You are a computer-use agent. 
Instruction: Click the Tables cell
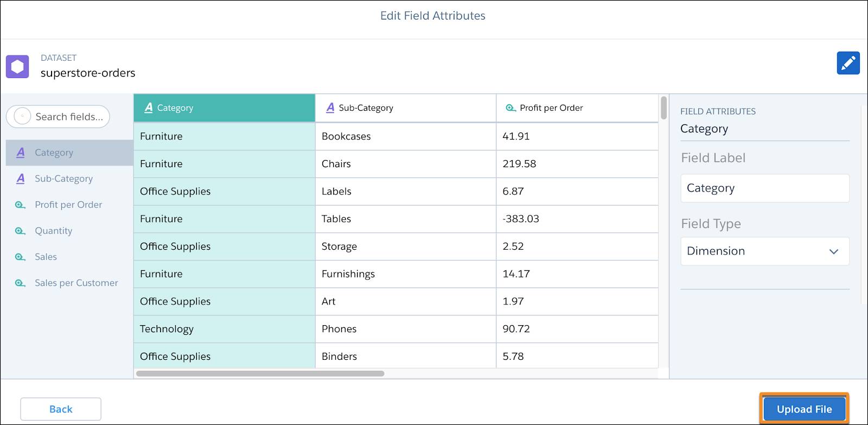point(406,219)
